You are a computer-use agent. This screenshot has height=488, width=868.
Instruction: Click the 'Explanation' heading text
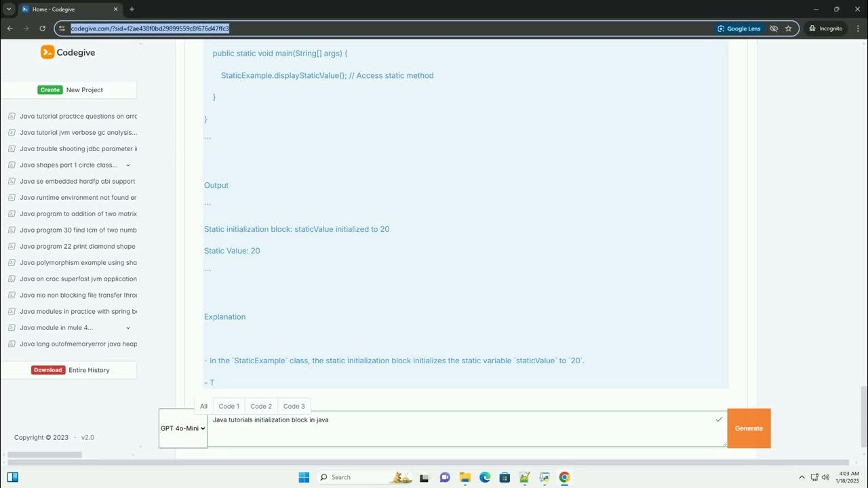click(224, 317)
